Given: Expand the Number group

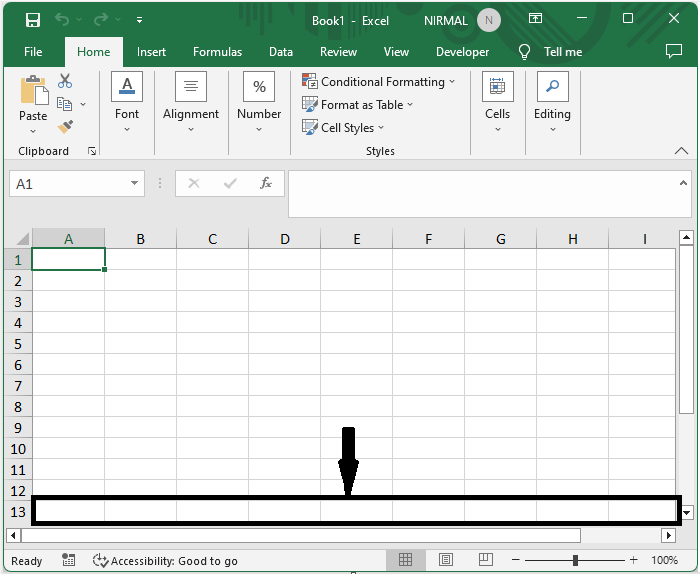Looking at the screenshot, I should 259,103.
